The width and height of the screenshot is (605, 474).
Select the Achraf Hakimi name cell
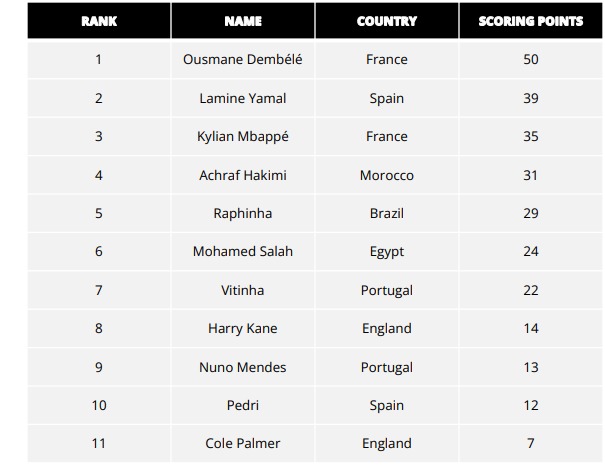(243, 175)
